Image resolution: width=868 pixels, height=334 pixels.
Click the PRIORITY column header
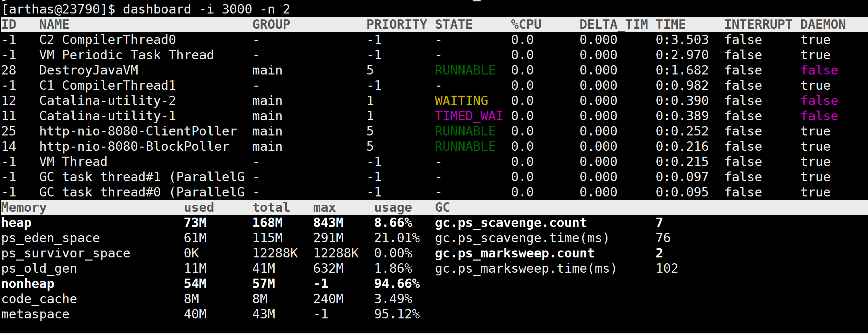tap(397, 24)
